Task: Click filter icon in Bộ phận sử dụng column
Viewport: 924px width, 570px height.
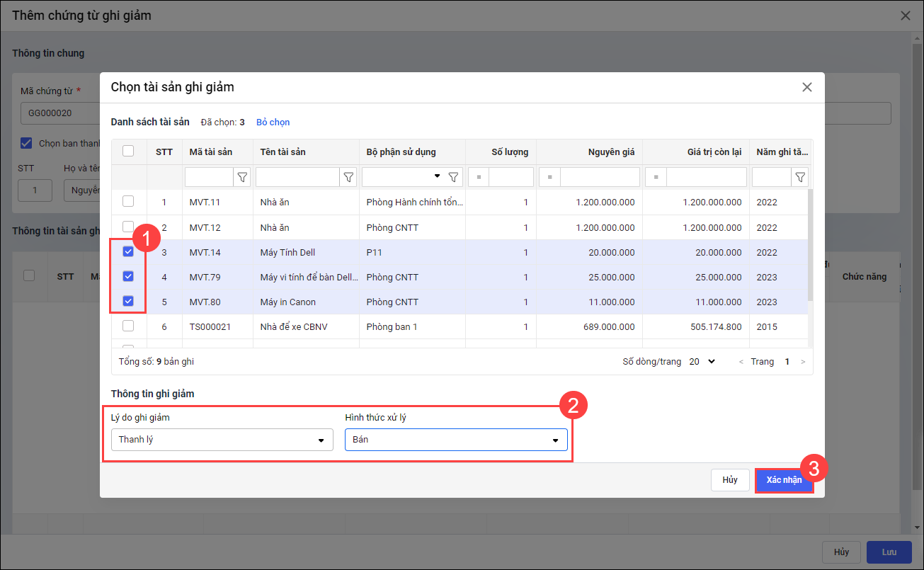Action: [454, 177]
